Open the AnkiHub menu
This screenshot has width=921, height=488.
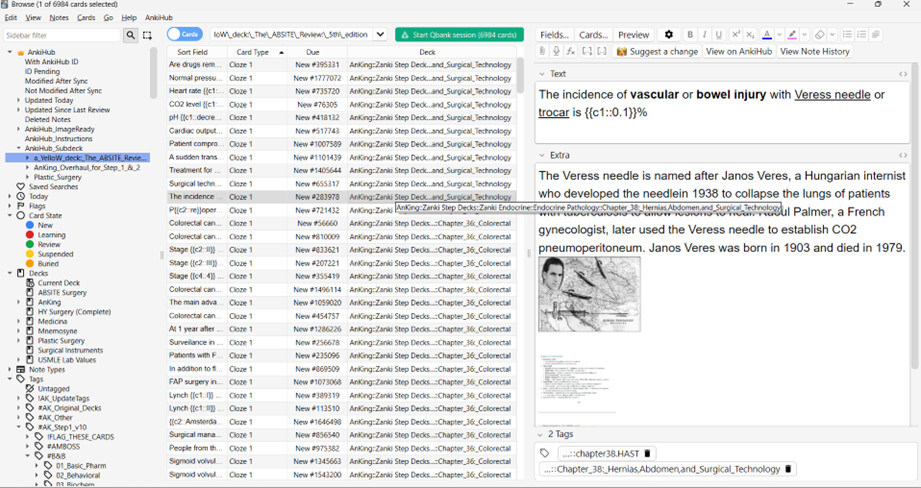pyautogui.click(x=159, y=18)
